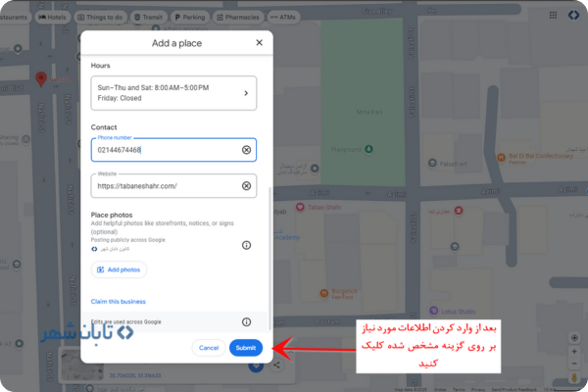The width and height of the screenshot is (588, 392).
Task: Open the Claim this business link
Action: pyautogui.click(x=119, y=302)
